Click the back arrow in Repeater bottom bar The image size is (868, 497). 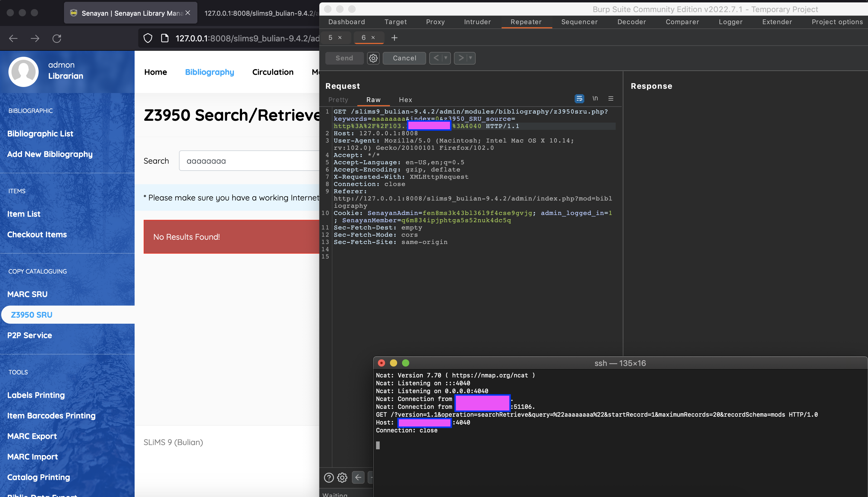click(358, 478)
